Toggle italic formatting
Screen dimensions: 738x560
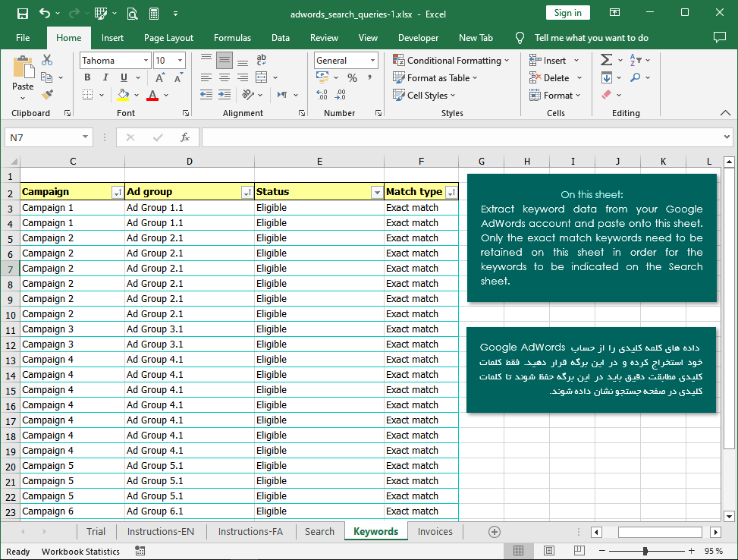pos(105,77)
